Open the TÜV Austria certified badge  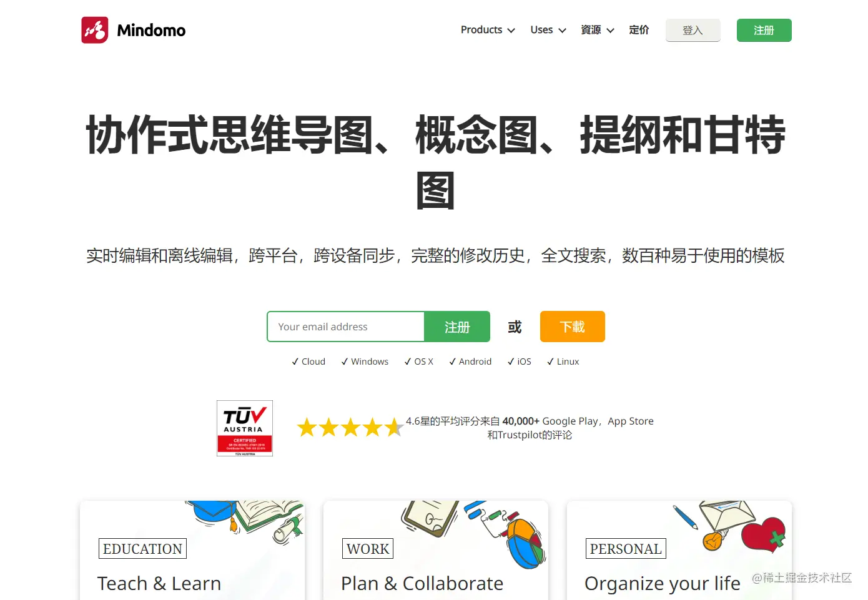click(245, 428)
